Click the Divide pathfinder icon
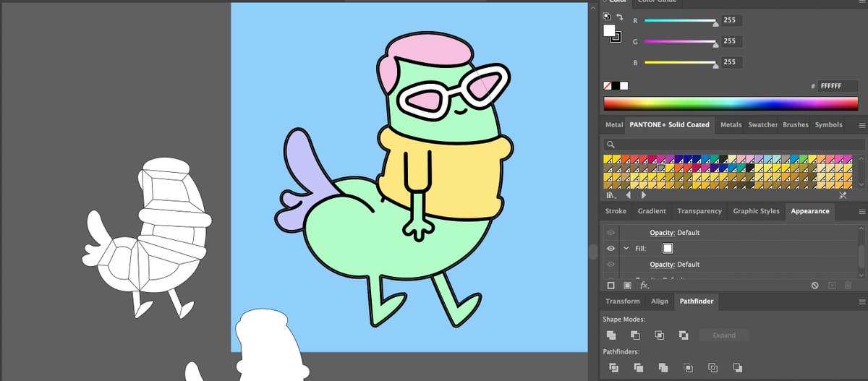This screenshot has height=381, width=868. click(x=613, y=367)
